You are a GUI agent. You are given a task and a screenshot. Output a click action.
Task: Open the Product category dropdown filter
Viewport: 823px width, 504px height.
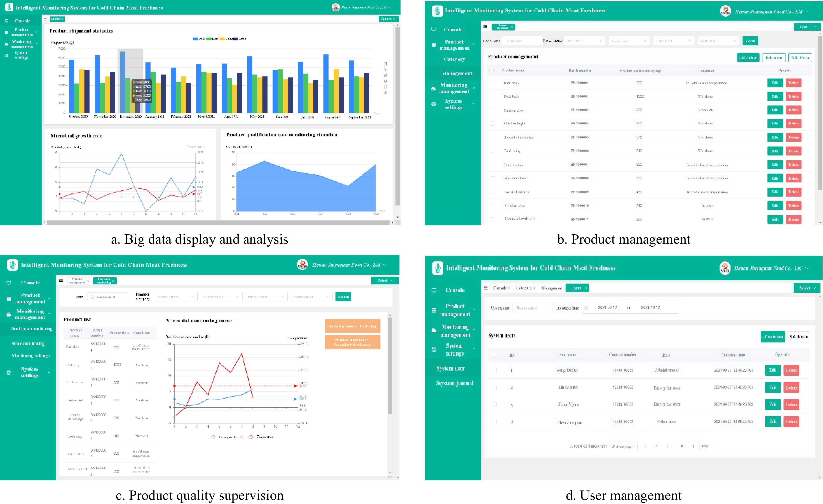[584, 40]
